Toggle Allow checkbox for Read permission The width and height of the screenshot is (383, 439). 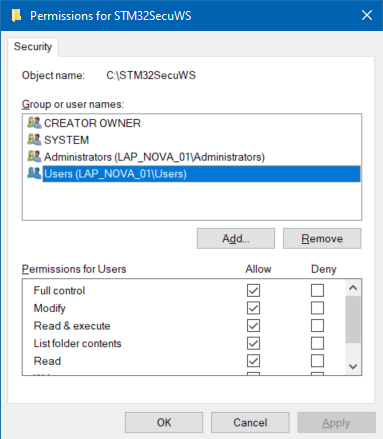[x=253, y=361]
